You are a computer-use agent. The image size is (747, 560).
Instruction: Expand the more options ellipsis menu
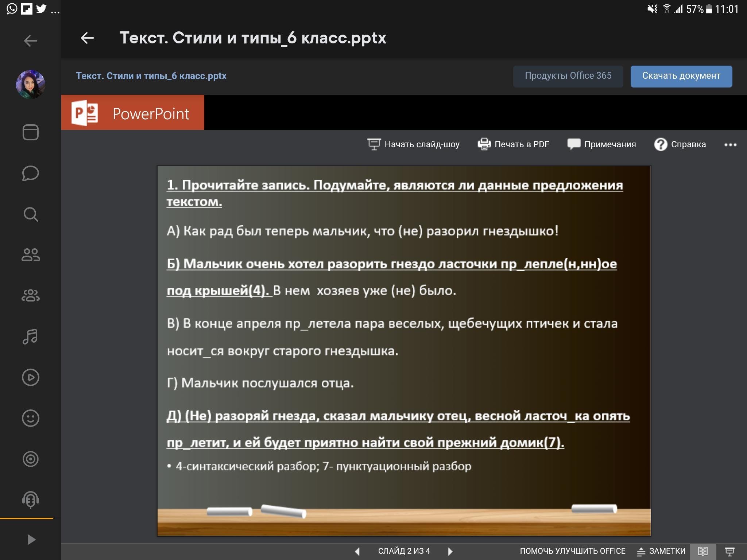(x=730, y=145)
